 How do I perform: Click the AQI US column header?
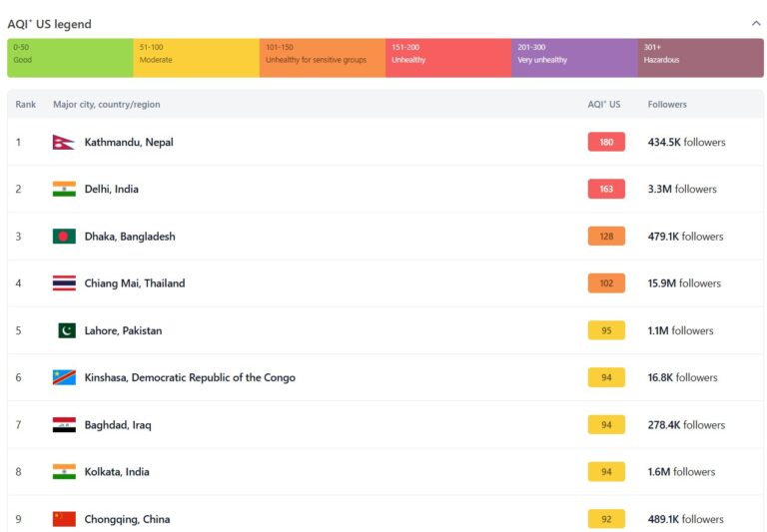(x=603, y=105)
